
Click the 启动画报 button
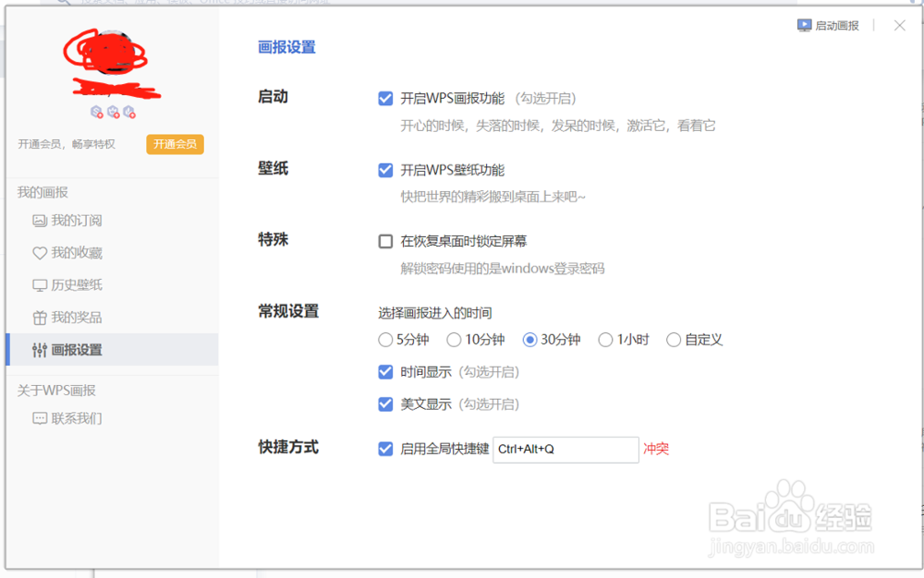tap(828, 25)
